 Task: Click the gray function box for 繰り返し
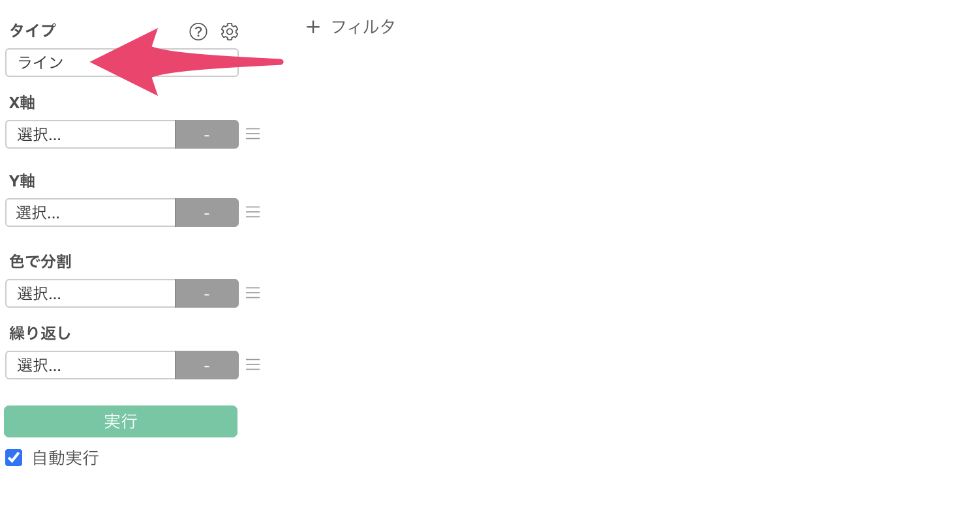[x=207, y=365]
